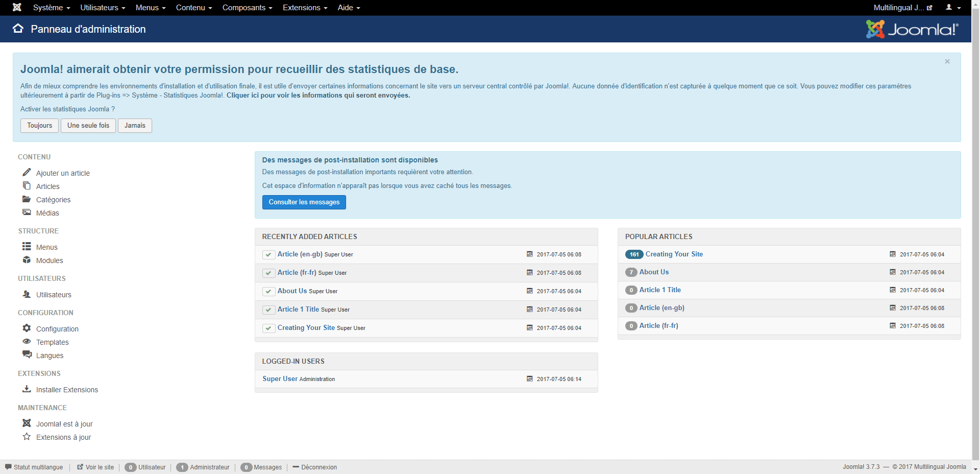The image size is (980, 474).
Task: Unpublish Creating Your Site via checkmark
Action: (268, 328)
